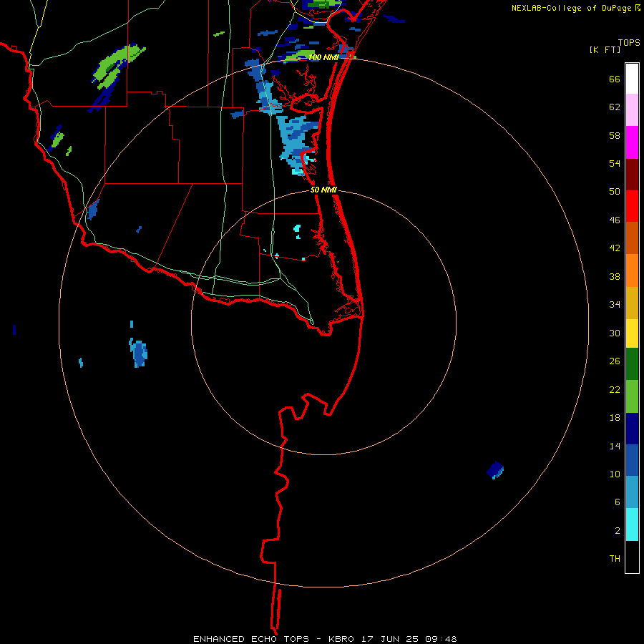Pick the black TH swatch at scale bottom
The image size is (644, 644).
(x=632, y=557)
